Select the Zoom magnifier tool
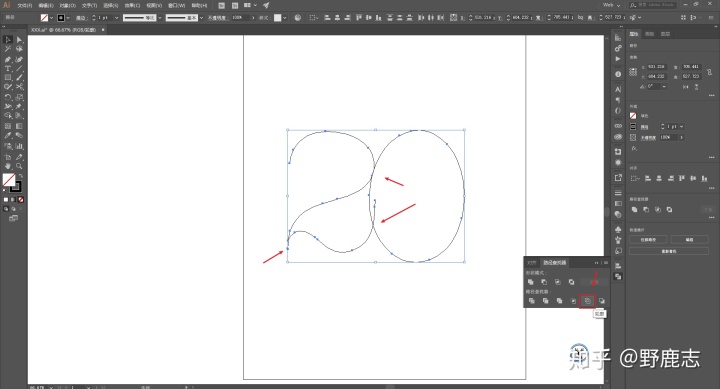This screenshot has width=720, height=389. [x=19, y=166]
